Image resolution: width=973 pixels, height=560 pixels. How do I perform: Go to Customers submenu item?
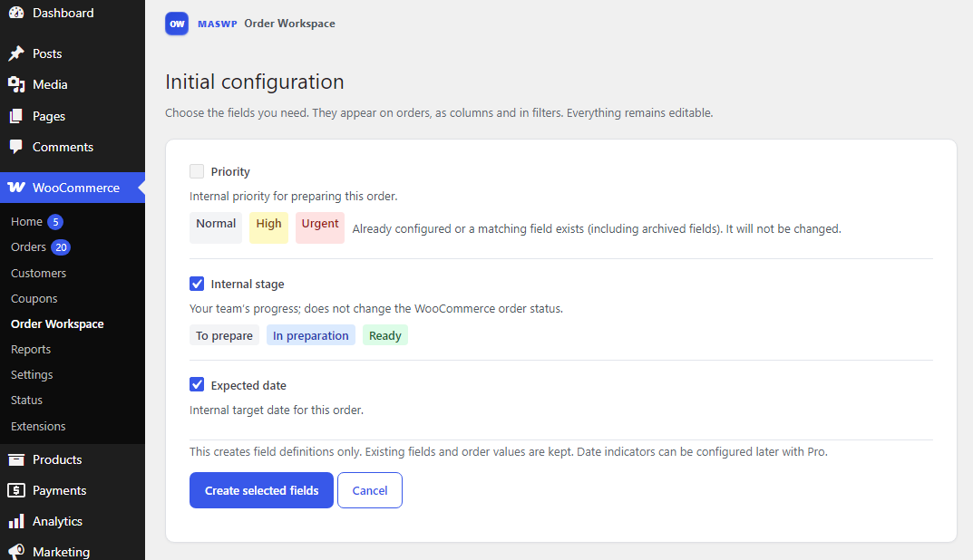click(x=38, y=273)
